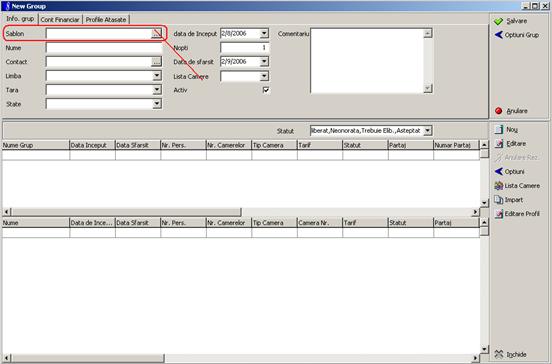Click the upper grid scroll down arrow
The width and height of the screenshot is (552, 364).
tap(484, 203)
